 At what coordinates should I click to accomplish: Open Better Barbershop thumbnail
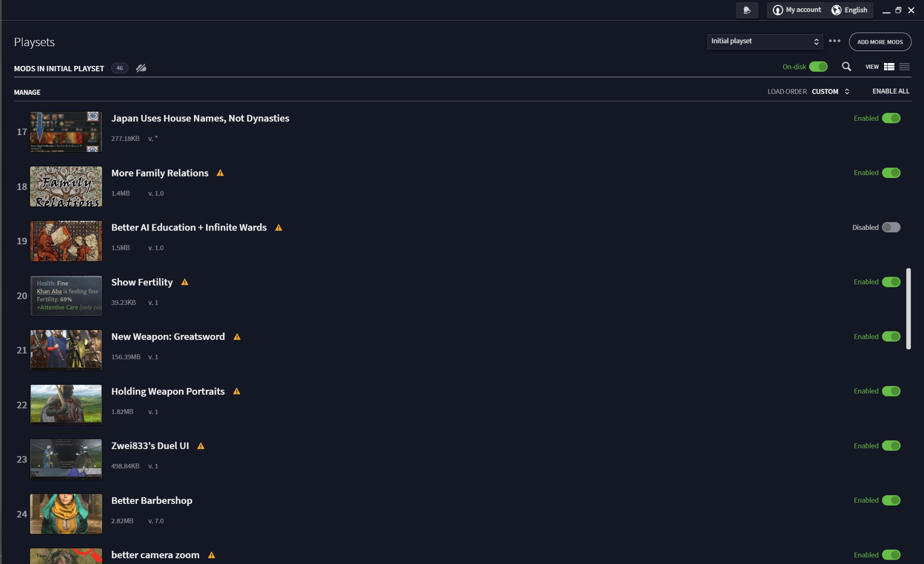(66, 514)
